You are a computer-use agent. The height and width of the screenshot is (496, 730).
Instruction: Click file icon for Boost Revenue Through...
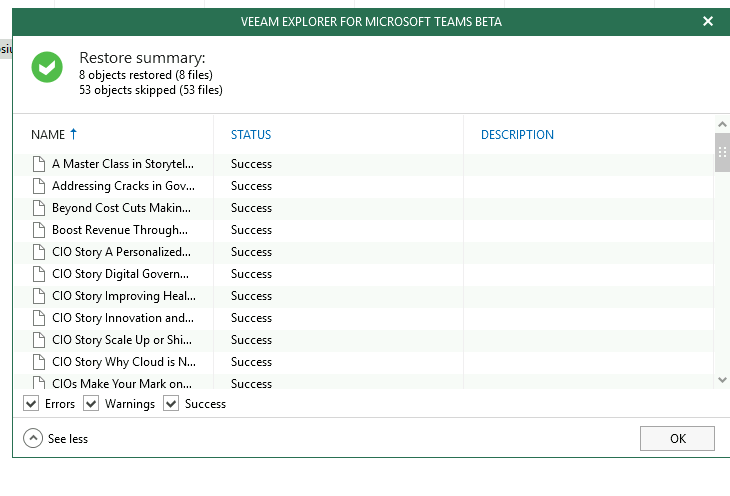tap(39, 230)
